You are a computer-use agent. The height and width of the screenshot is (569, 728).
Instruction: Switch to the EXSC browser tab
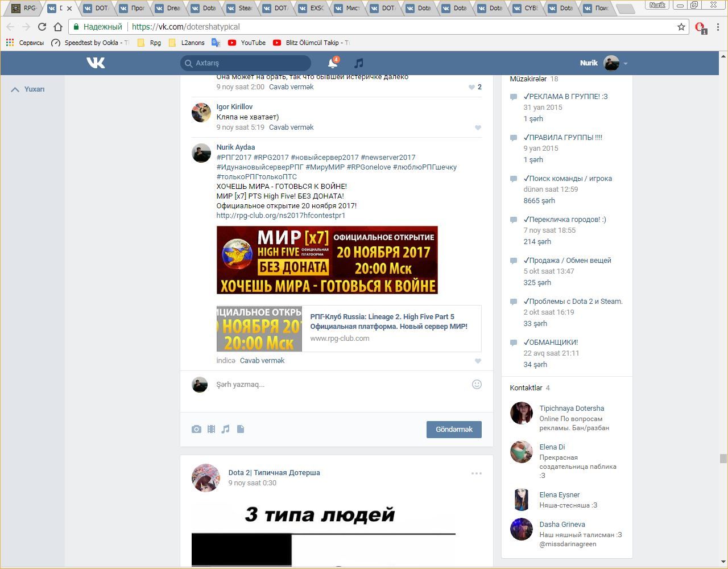[x=312, y=9]
